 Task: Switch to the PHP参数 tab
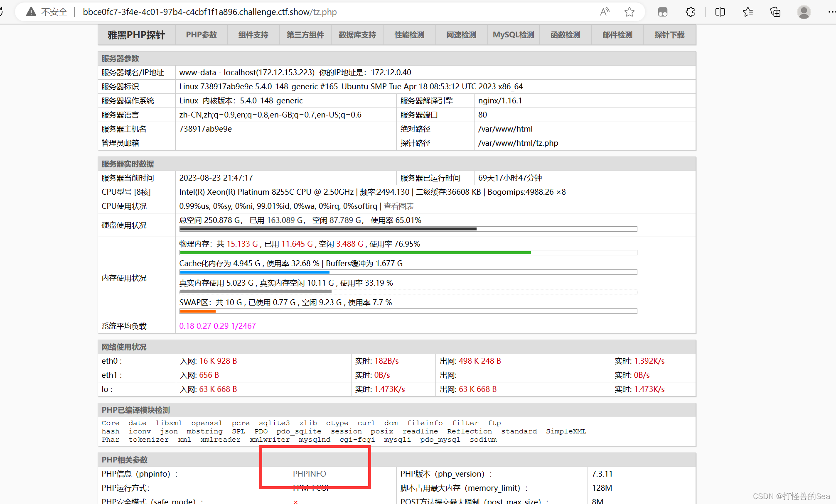[x=202, y=35]
